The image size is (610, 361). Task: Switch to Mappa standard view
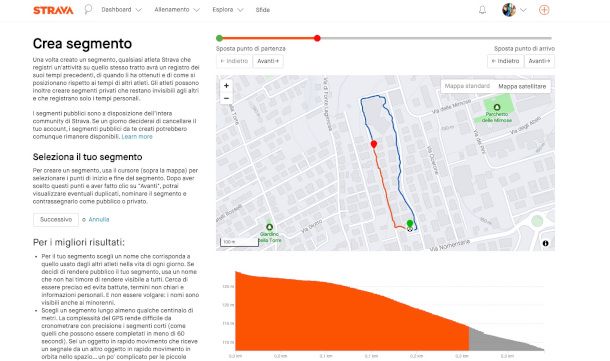coord(467,86)
